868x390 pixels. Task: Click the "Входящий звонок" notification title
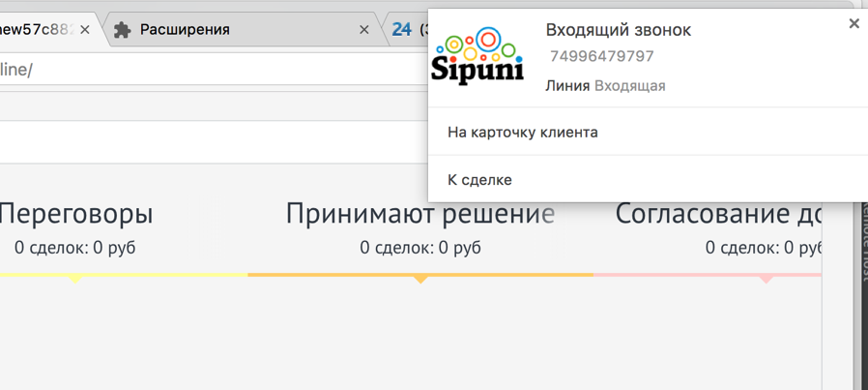point(619,30)
